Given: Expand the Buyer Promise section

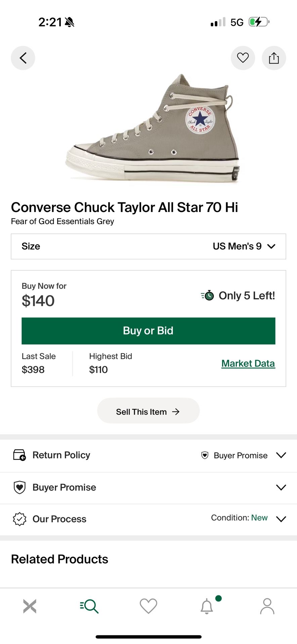Looking at the screenshot, I should 281,487.
